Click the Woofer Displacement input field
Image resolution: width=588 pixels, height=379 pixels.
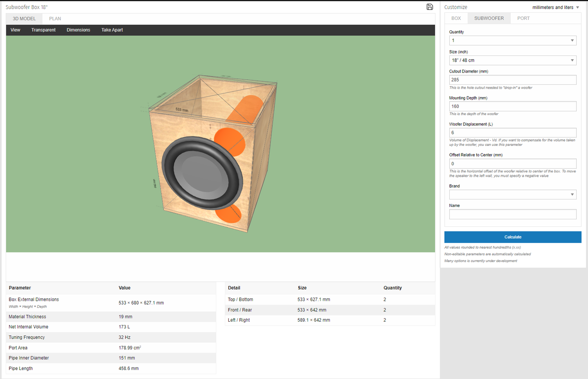tap(513, 133)
